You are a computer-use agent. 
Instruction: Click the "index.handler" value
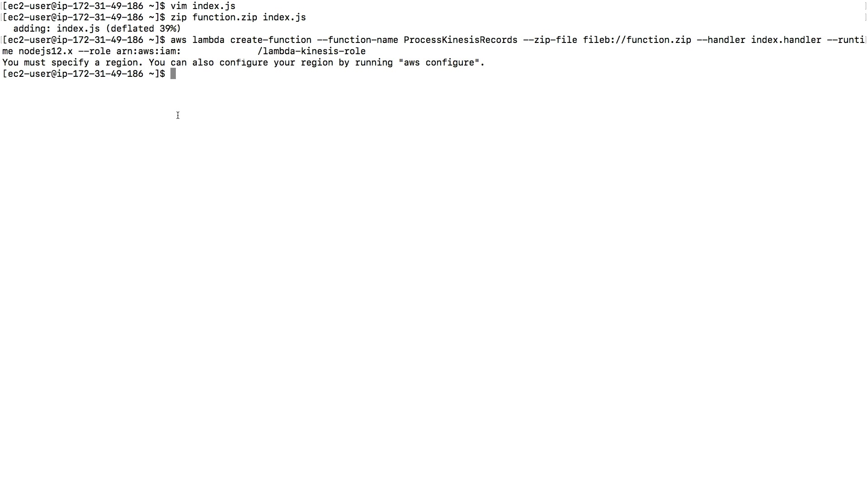coord(786,40)
